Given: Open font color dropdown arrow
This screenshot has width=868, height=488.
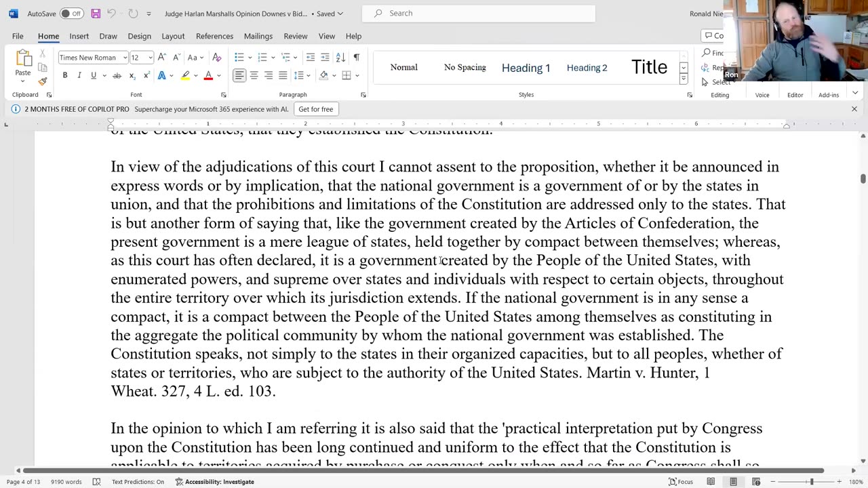Looking at the screenshot, I should click(x=218, y=75).
